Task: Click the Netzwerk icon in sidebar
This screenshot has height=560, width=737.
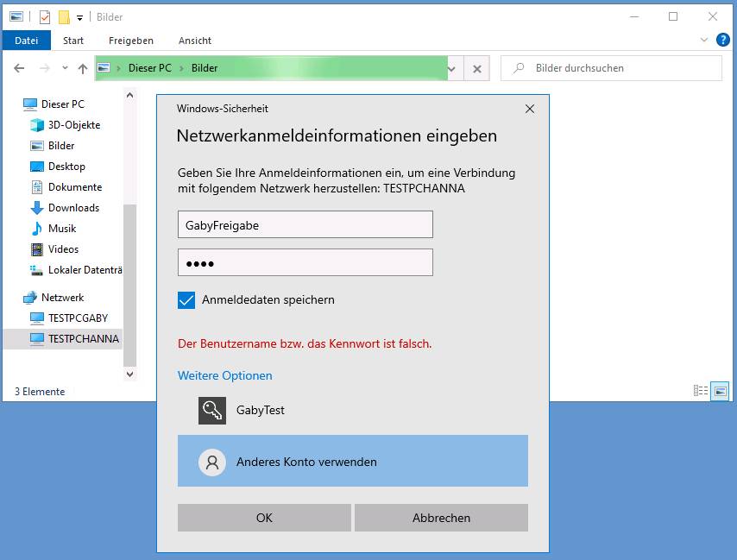Action: point(30,298)
